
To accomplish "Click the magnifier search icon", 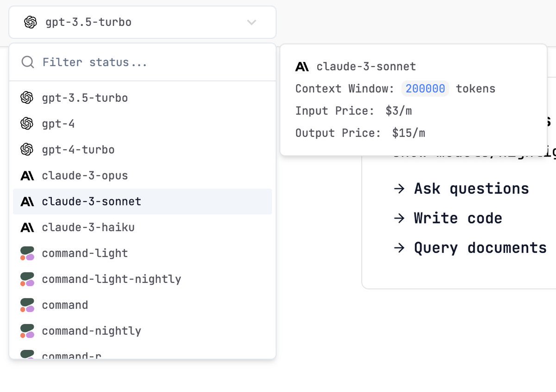I will pos(28,62).
